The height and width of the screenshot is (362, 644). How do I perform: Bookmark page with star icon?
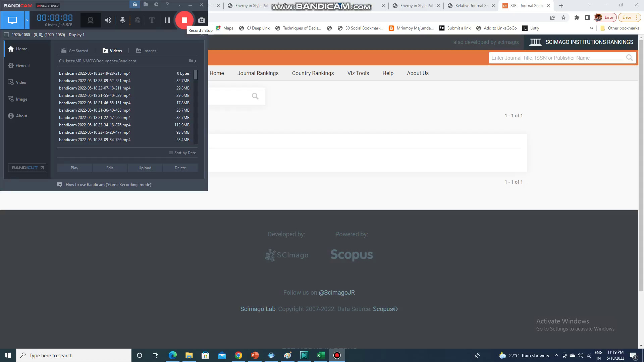(563, 17)
